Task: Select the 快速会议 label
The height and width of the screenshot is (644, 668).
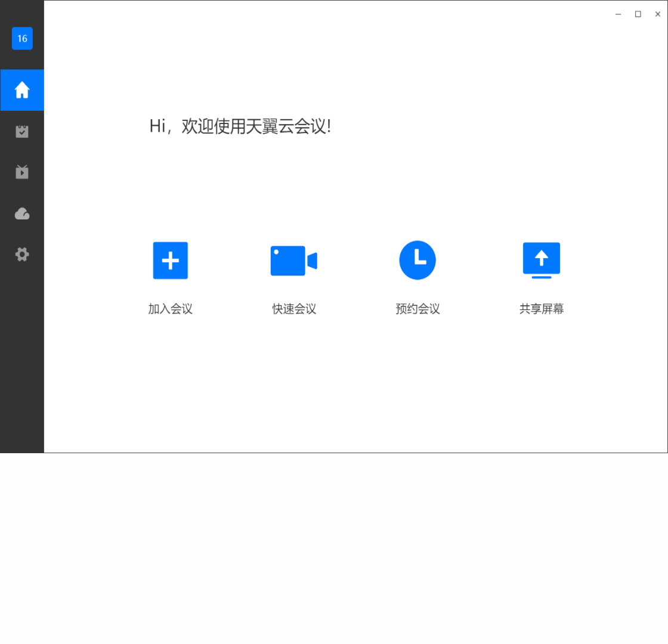Action: pyautogui.click(x=294, y=309)
